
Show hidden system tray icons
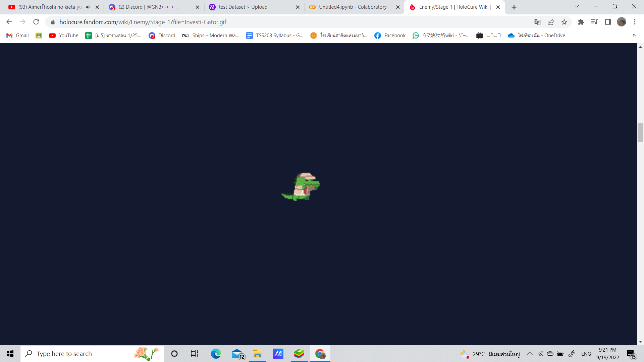530,354
